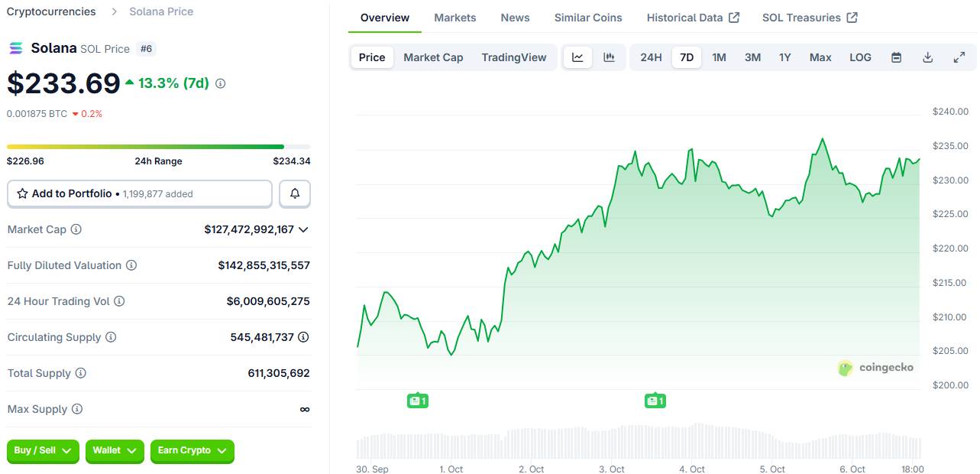Viewport: 980px width, 474px height.
Task: Open the Similar Coins tab
Action: pyautogui.click(x=587, y=18)
